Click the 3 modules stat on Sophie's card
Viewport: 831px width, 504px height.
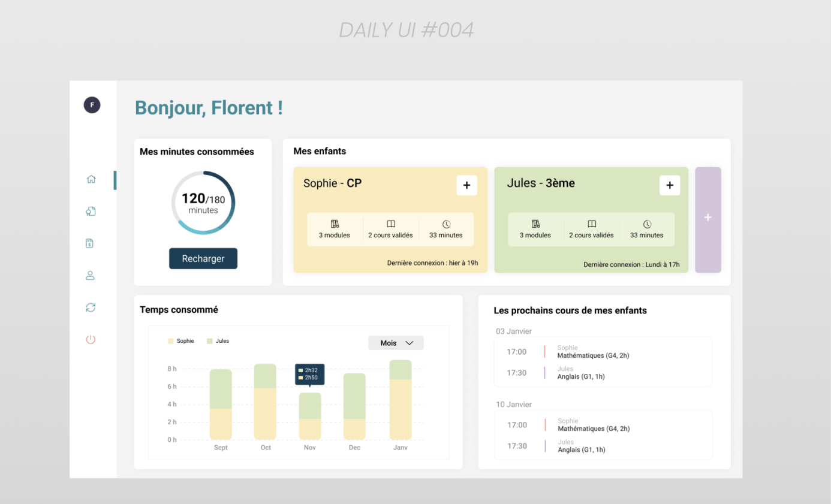tap(335, 229)
